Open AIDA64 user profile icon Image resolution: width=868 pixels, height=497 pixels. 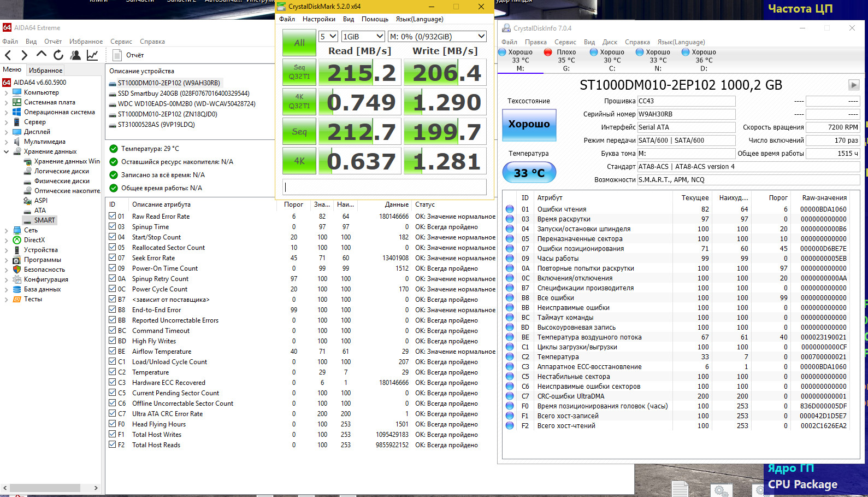point(75,55)
